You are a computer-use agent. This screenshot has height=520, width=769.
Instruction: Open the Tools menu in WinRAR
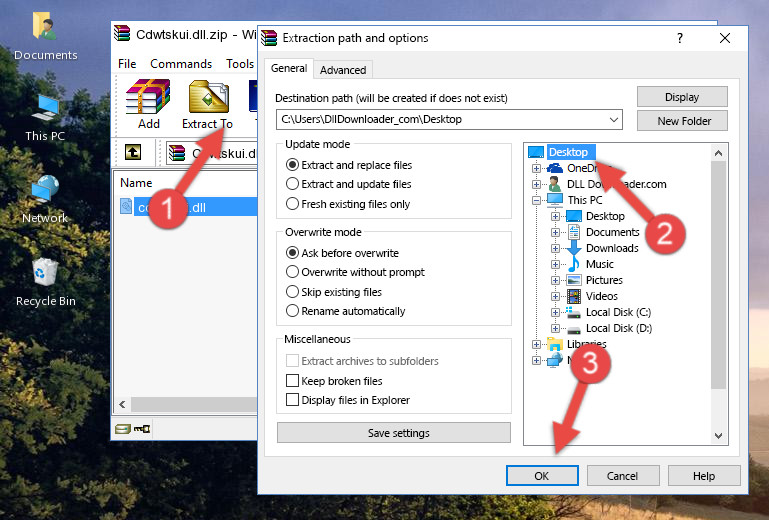click(240, 64)
